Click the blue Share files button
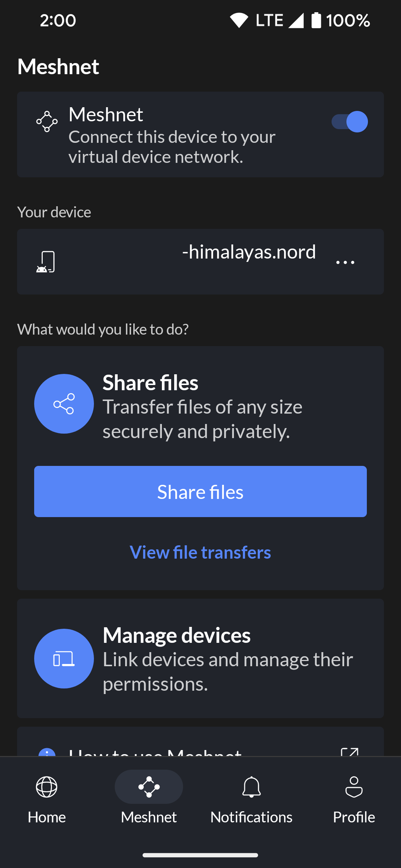 pyautogui.click(x=200, y=491)
